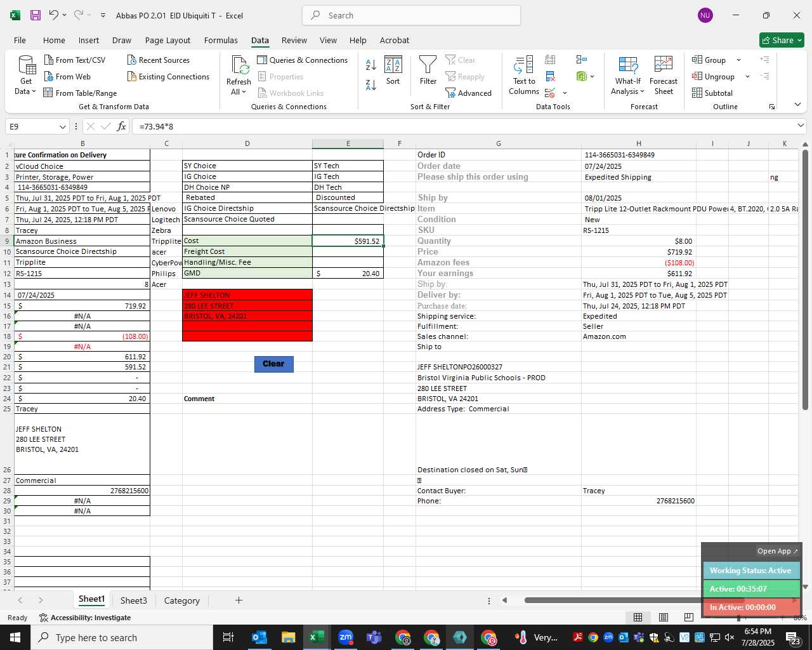812x650 pixels.
Task: Click Subtotal in Outline group
Action: [712, 93]
